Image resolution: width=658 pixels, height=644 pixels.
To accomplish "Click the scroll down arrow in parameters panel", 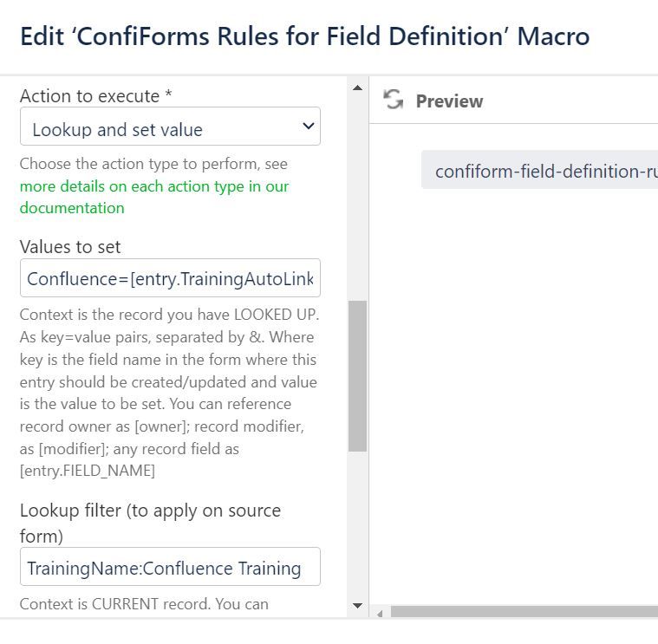I will 357,605.
